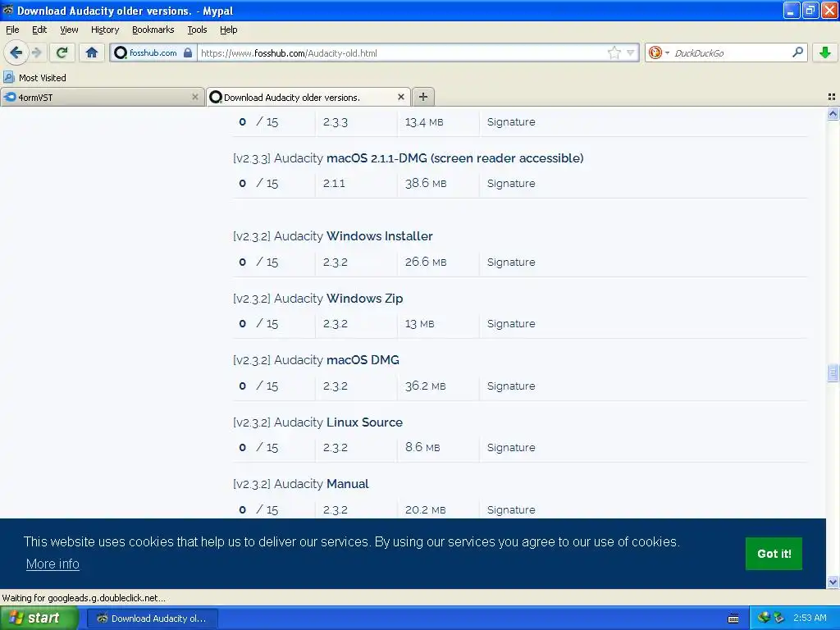The width and height of the screenshot is (840, 630).
Task: Open the View menu
Action: tap(69, 30)
